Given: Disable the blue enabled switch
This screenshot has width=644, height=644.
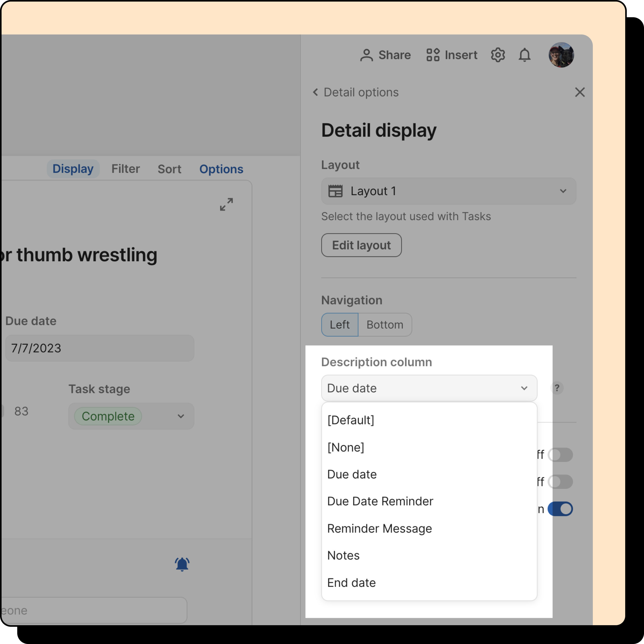Looking at the screenshot, I should pos(560,509).
